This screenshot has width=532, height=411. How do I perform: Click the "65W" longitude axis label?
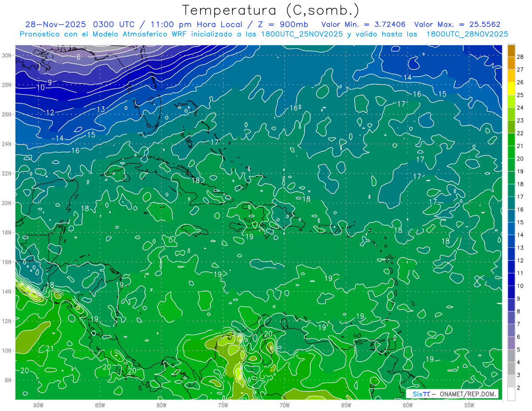click(x=346, y=405)
